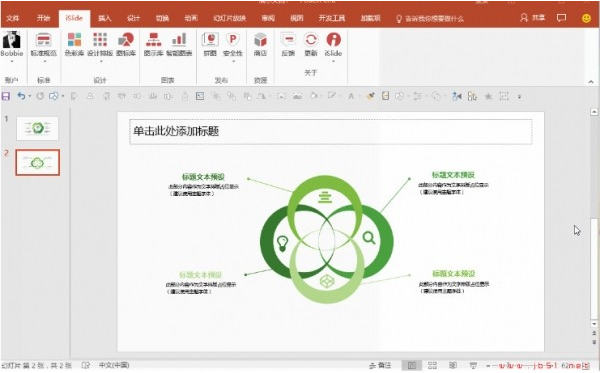Switch to the 幻灯片放映 slideshow tab
Screen dimensions: 602x373
point(230,18)
